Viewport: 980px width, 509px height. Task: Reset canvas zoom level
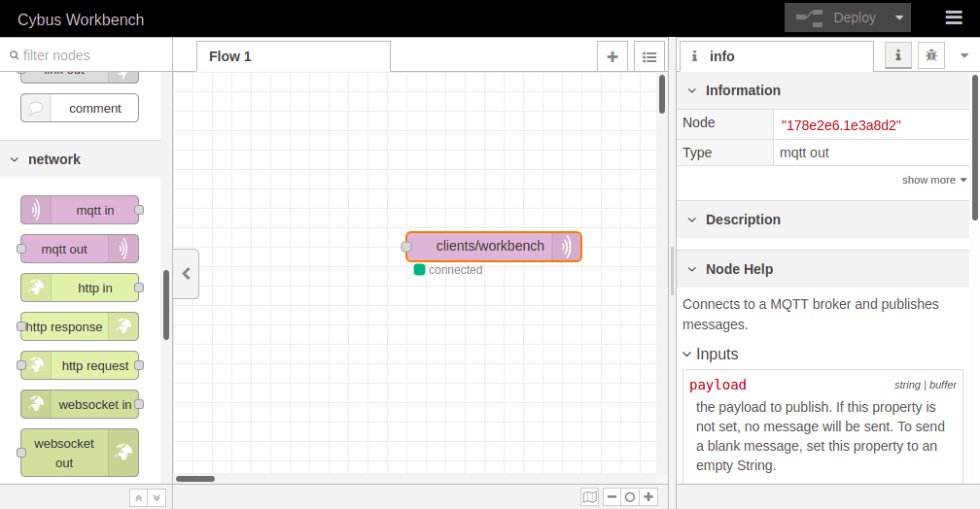pyautogui.click(x=630, y=496)
